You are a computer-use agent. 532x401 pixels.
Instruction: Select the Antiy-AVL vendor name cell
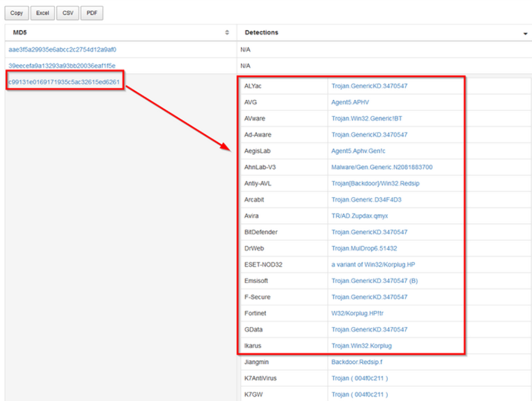point(284,183)
